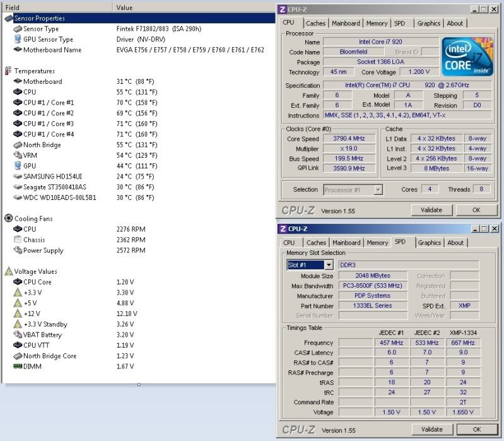Select the Sensor Properties header row
This screenshot has width=504, height=441.
pyautogui.click(x=139, y=18)
